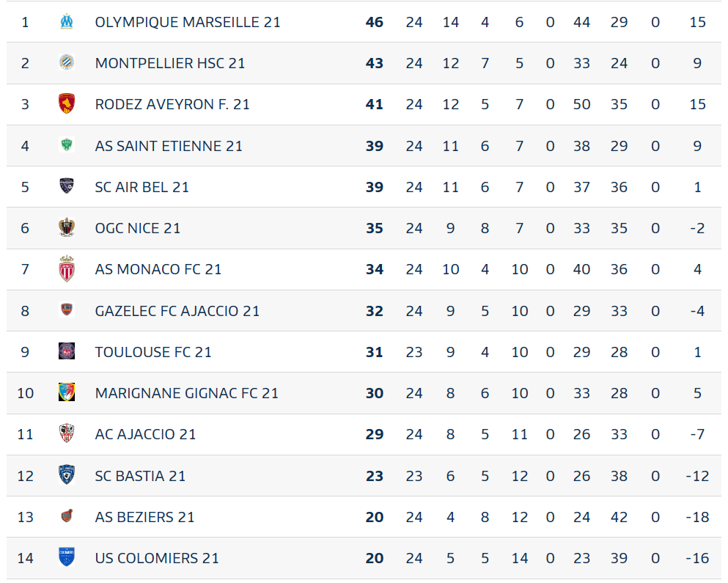Open the OGC NICE 21 team name
The image size is (728, 583).
pyautogui.click(x=137, y=228)
